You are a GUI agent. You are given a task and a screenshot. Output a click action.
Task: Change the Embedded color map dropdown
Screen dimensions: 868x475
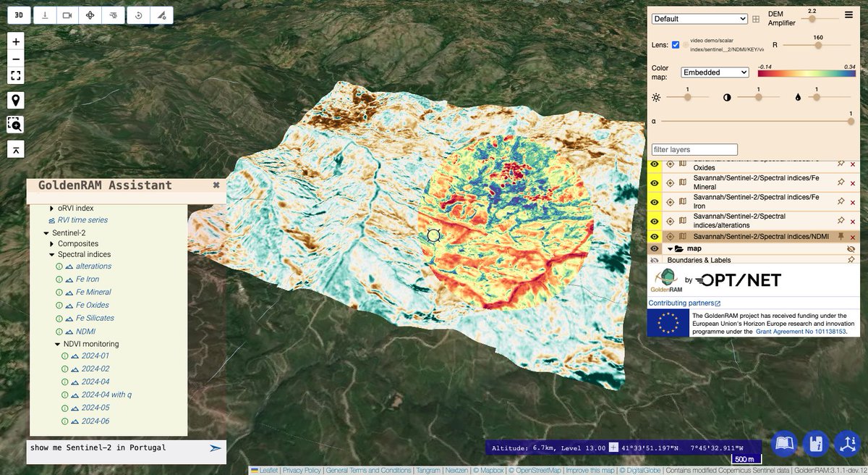(715, 72)
